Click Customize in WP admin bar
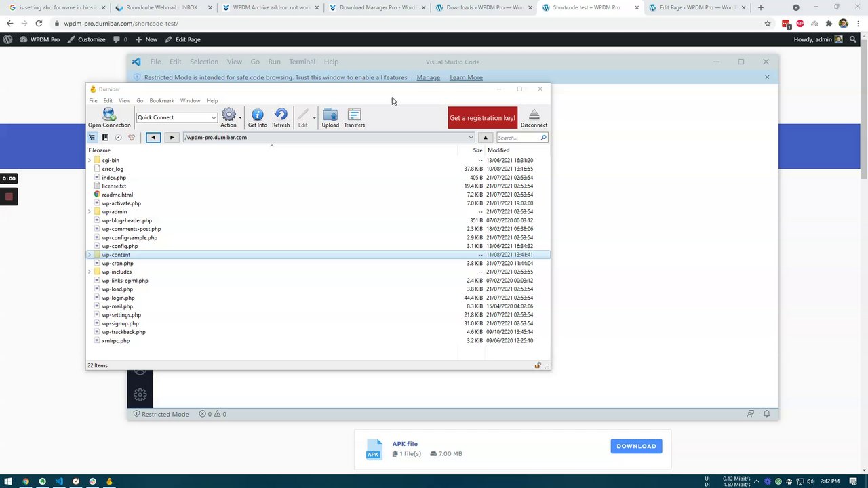 86,39
